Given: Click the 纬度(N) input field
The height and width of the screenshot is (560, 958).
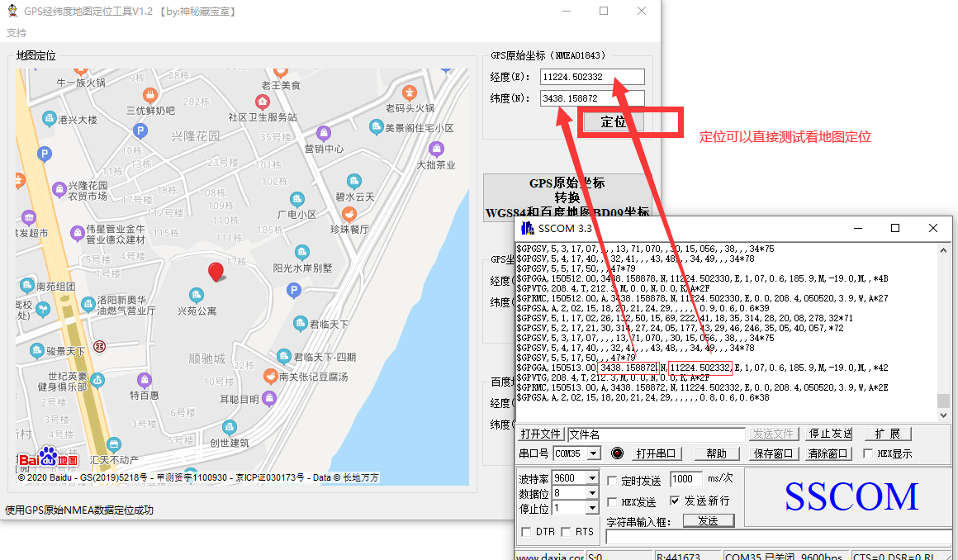Looking at the screenshot, I should pyautogui.click(x=592, y=97).
